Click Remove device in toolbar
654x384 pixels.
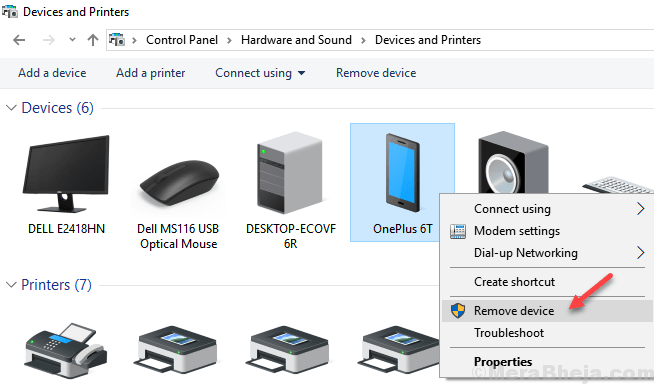(376, 73)
